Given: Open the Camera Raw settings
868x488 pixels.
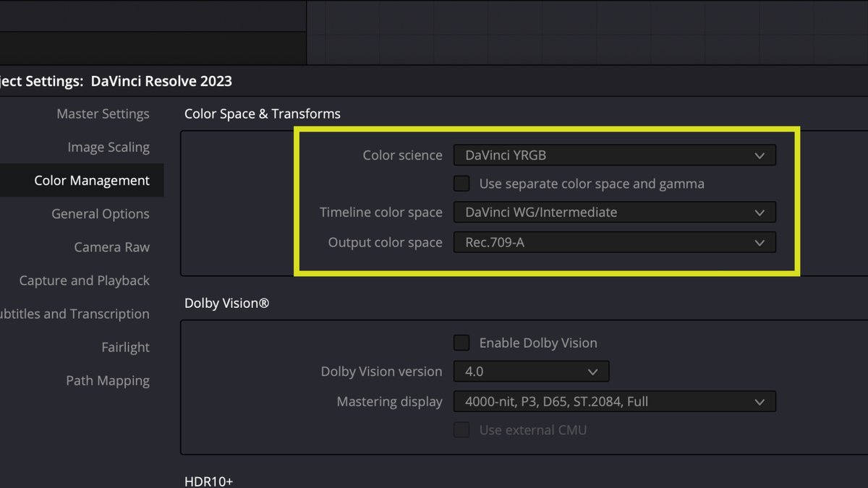Looking at the screenshot, I should click(111, 247).
